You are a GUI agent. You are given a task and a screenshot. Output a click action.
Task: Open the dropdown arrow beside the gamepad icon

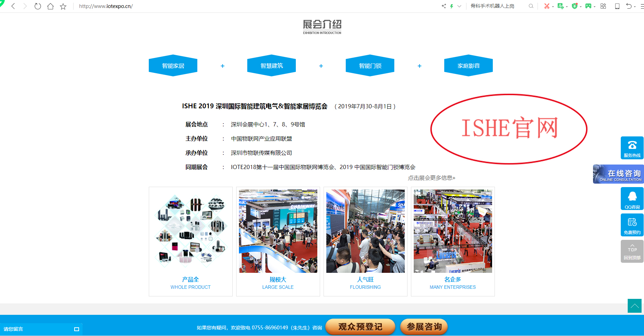tap(594, 7)
